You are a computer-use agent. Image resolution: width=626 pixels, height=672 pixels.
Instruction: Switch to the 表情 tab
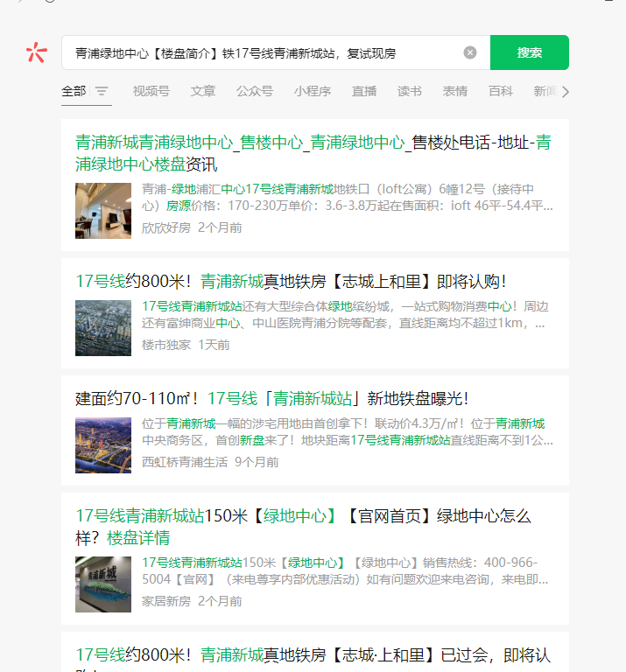455,91
